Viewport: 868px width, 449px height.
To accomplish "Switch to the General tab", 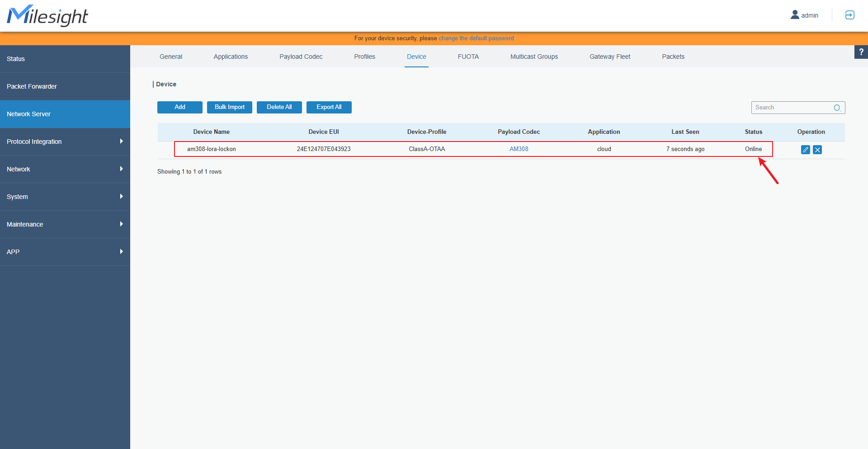I will pos(171,57).
